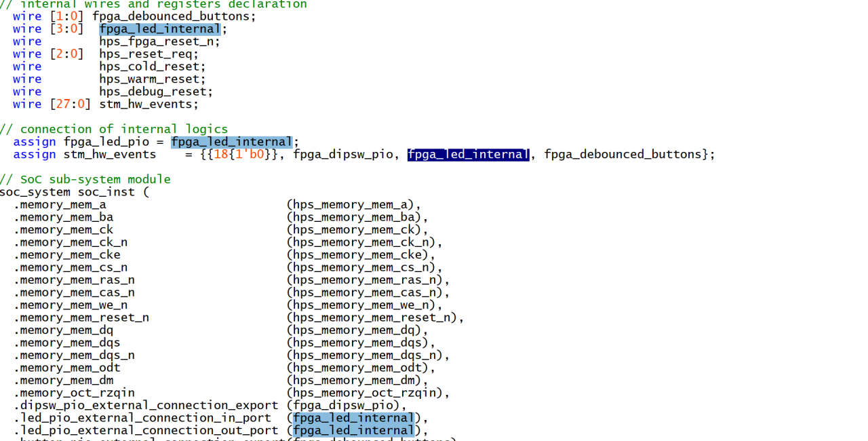
Task: Click the .memory_mem_reset_n port name
Action: 81,318
